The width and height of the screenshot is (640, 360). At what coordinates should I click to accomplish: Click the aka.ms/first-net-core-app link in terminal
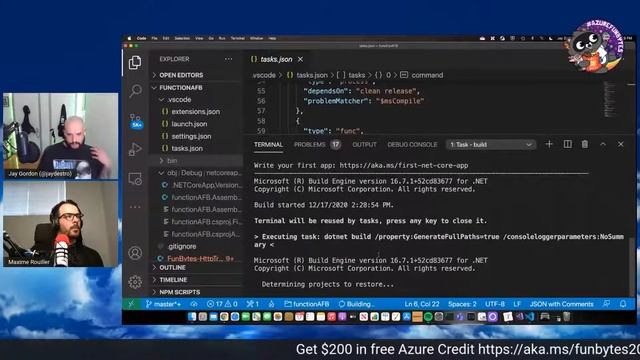tap(404, 165)
